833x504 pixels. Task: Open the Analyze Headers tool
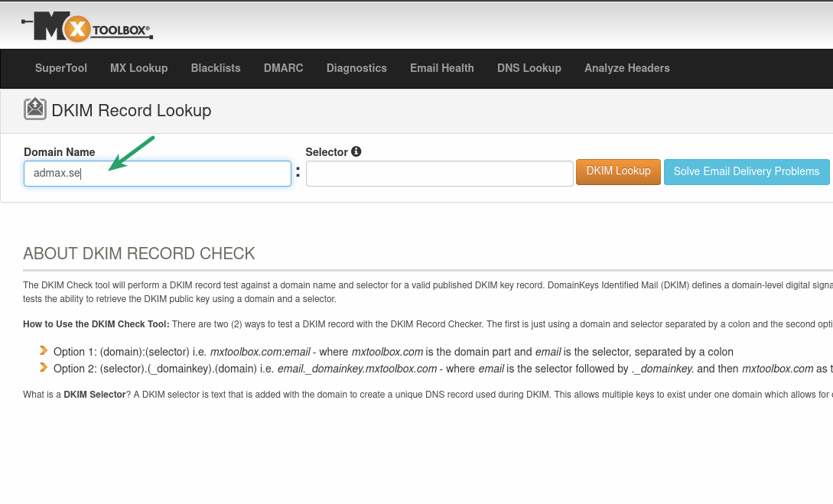click(x=626, y=68)
